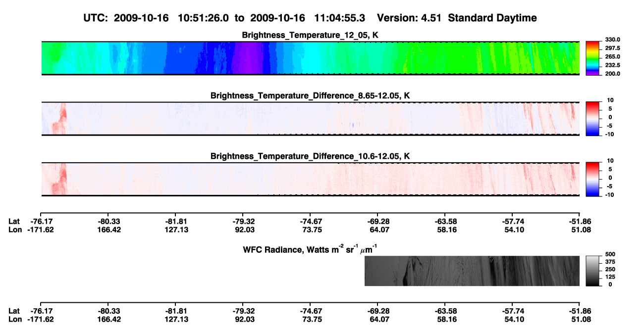The height and width of the screenshot is (330, 644).
Task: Click the red-blue colorbar beside the 10.6-12.05 panel
Action: pyautogui.click(x=592, y=179)
